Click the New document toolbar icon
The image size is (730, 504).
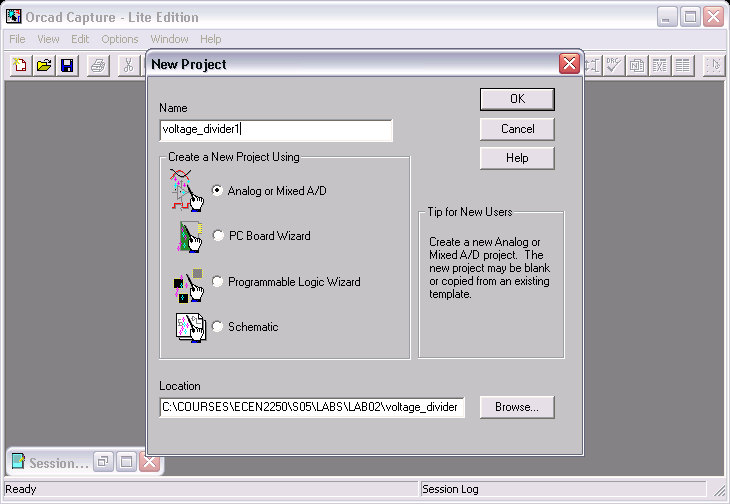click(x=20, y=66)
